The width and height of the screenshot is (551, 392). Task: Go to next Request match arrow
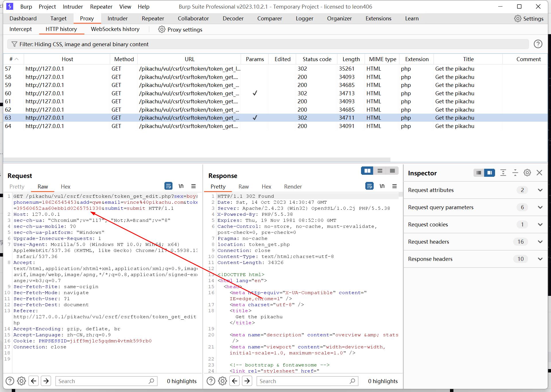[x=46, y=381]
